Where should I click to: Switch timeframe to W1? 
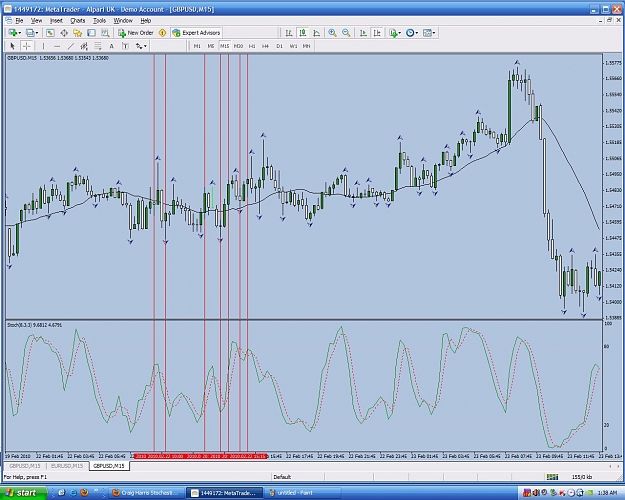[x=293, y=46]
